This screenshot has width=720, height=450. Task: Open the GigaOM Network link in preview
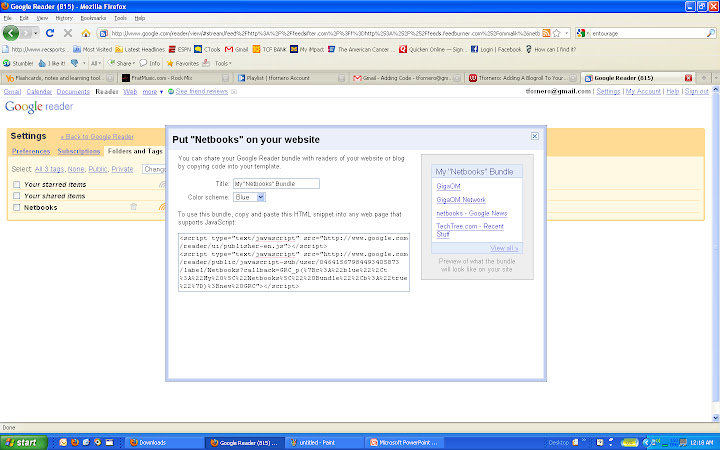coord(461,200)
